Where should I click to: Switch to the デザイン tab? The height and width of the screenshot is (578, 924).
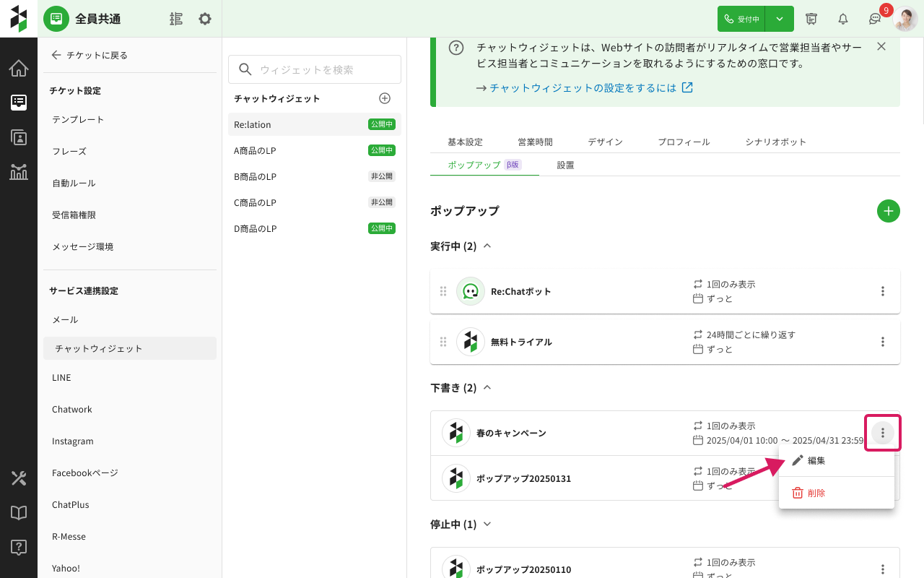pyautogui.click(x=605, y=142)
